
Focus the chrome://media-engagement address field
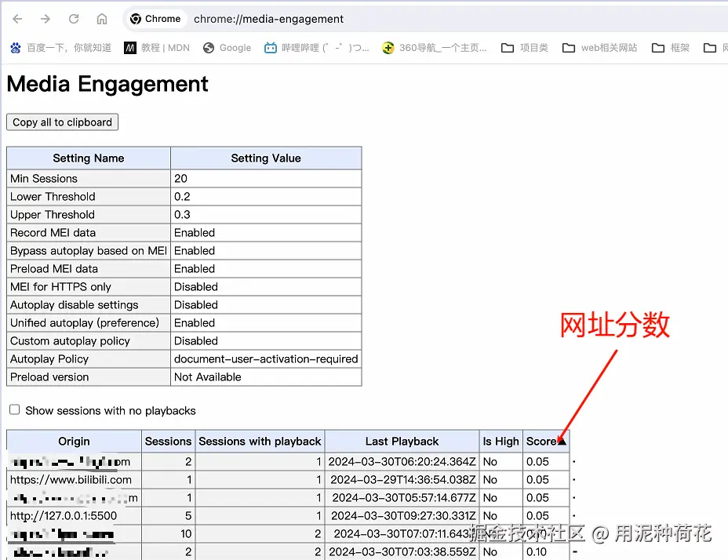[x=268, y=19]
